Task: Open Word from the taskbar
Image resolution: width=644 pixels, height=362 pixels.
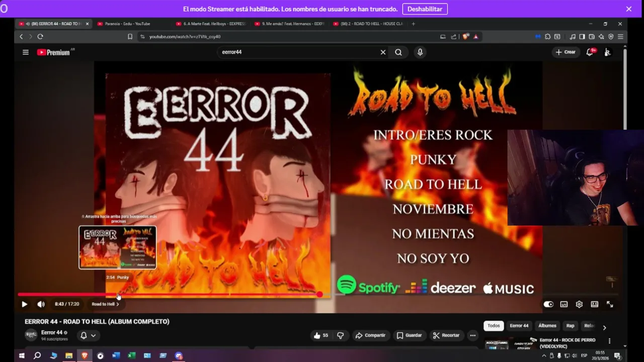Action: (116, 355)
